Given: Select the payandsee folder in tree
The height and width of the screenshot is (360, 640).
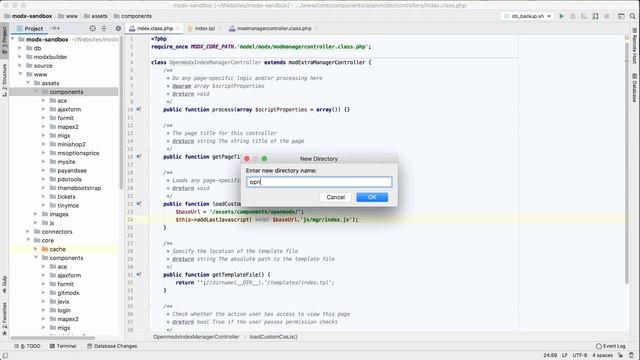Looking at the screenshot, I should click(x=72, y=171).
